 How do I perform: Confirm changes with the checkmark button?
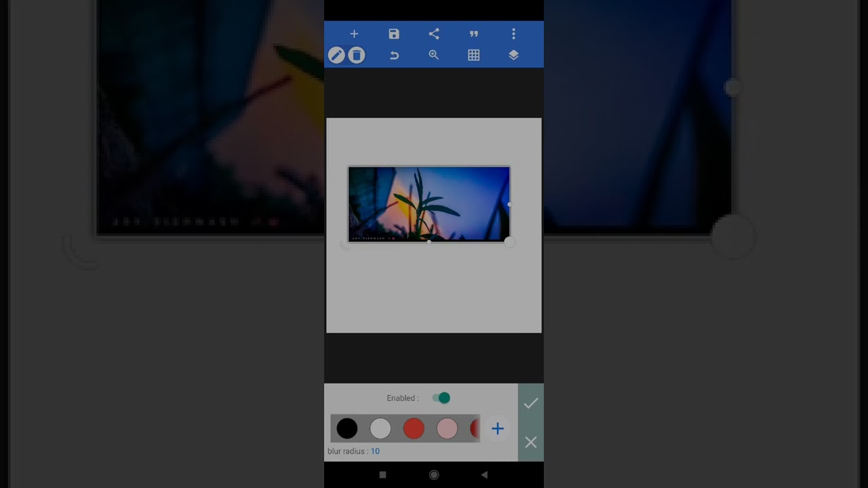tap(531, 403)
